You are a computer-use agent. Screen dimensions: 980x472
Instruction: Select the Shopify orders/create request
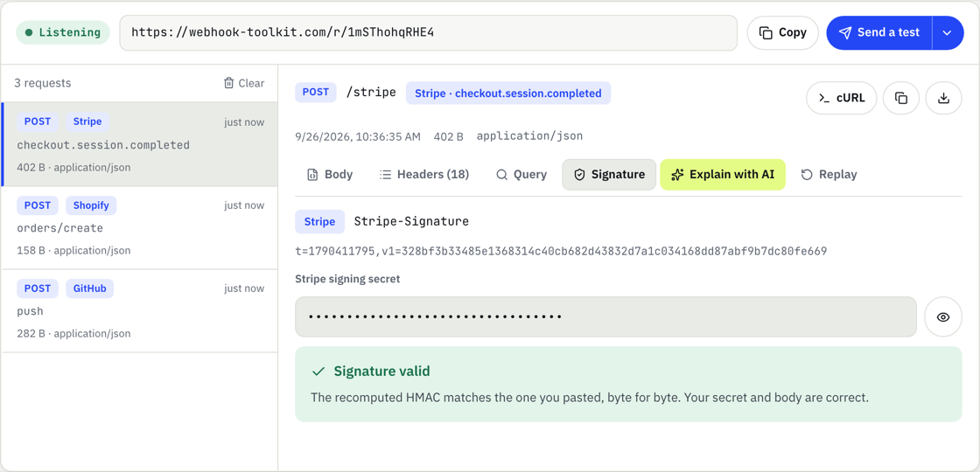pyautogui.click(x=140, y=228)
